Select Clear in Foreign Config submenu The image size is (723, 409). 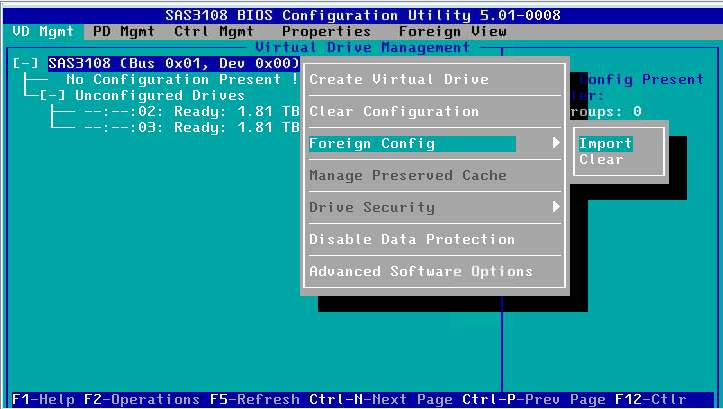[x=601, y=159]
